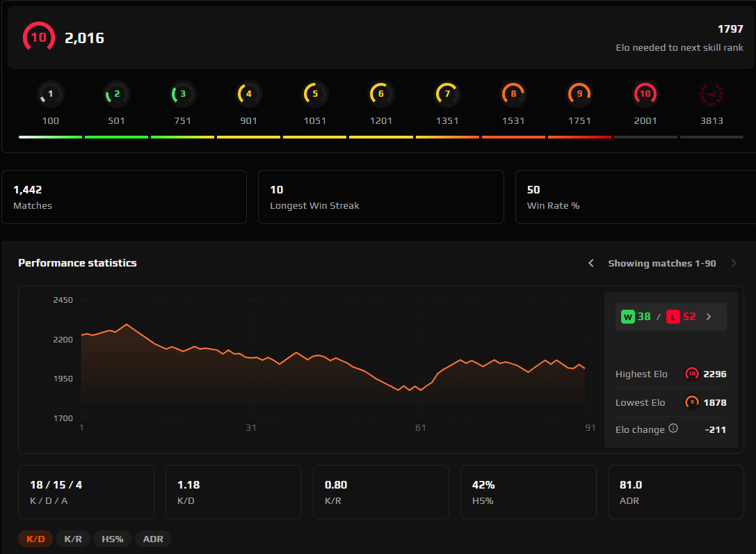Image resolution: width=756 pixels, height=554 pixels.
Task: Click the green W wins badge
Action: [628, 317]
